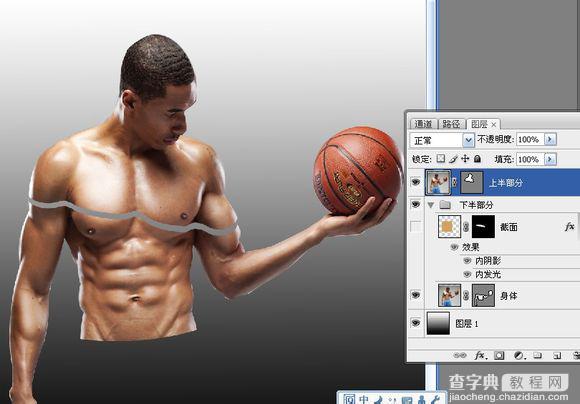Screen dimensions: 580x404
Task: Add a layer mask using bottom icon
Action: 499,356
